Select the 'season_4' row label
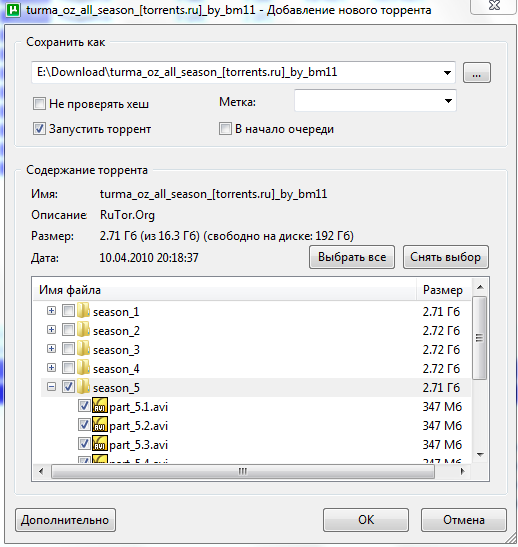Screen dimensions: 518x547 [x=116, y=368]
